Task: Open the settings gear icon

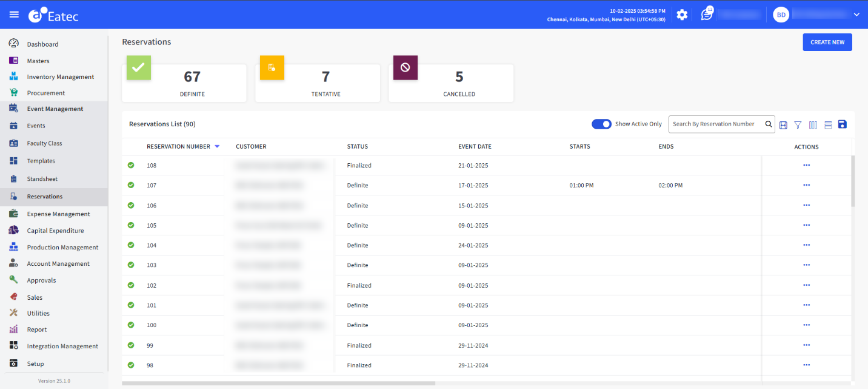Action: [x=682, y=15]
